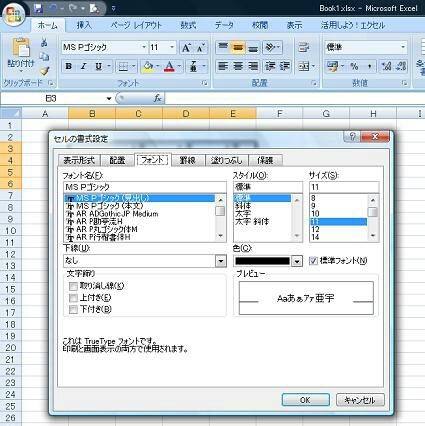Uncheck the 標準フォント checkbox
The width and height of the screenshot is (425, 426).
(x=313, y=261)
